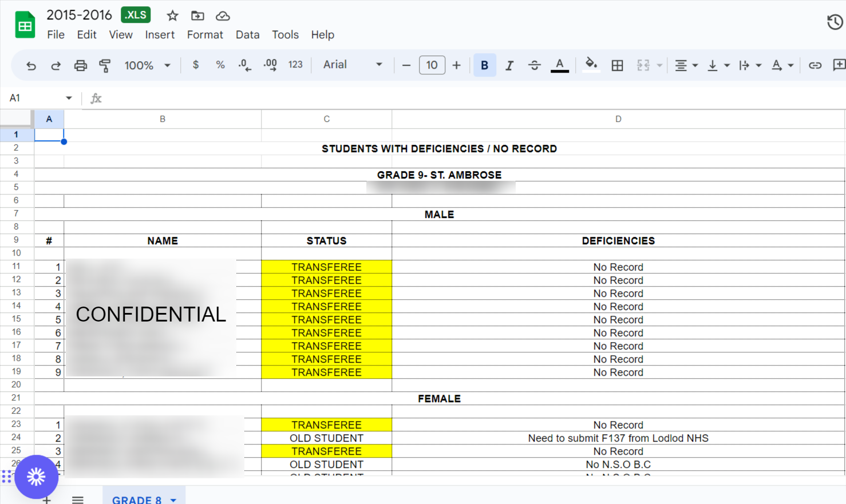
Task: Open the View menu
Action: point(121,35)
